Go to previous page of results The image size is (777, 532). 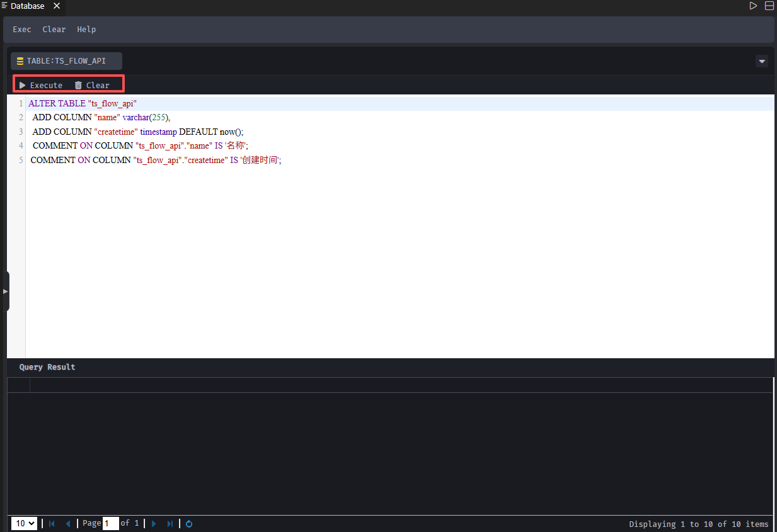click(x=68, y=524)
